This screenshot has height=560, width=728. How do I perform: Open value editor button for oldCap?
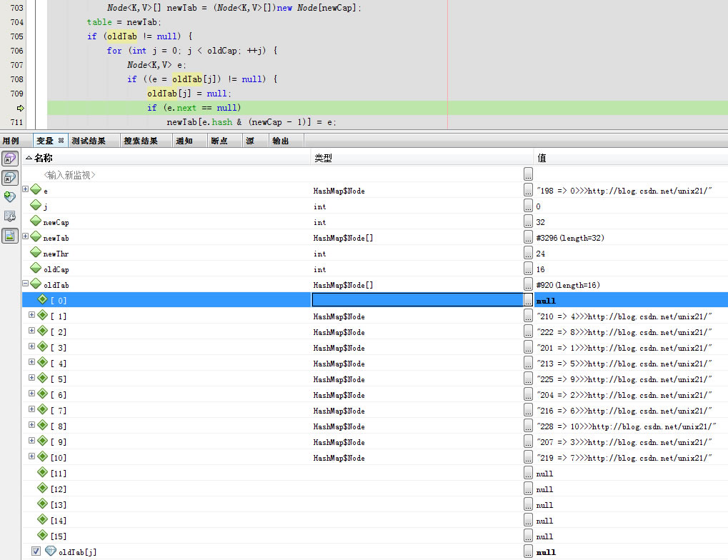tap(528, 269)
